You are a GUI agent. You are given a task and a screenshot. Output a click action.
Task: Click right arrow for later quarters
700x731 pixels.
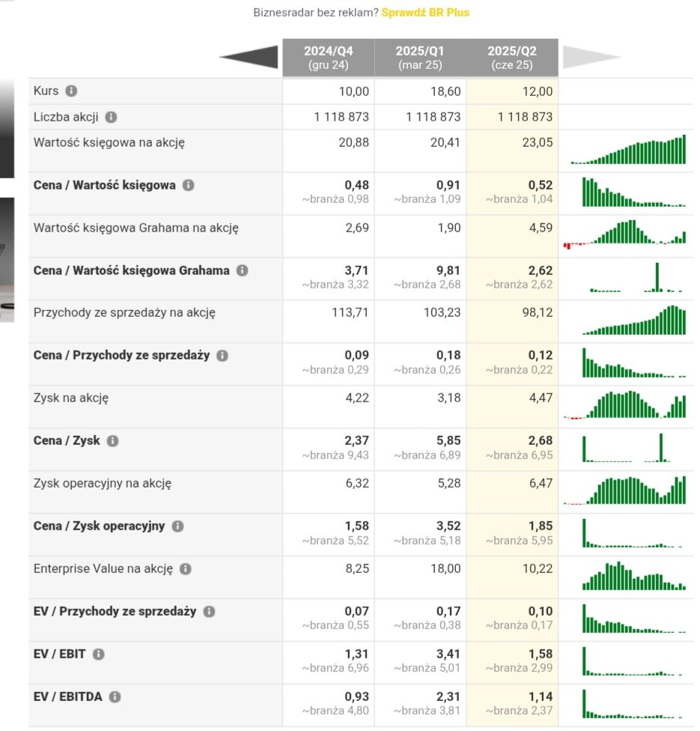[591, 58]
